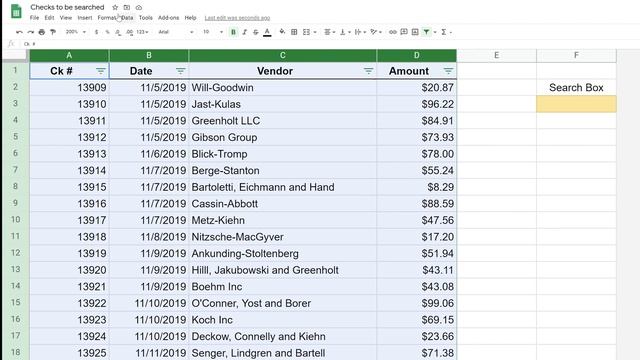This screenshot has height=360, width=640.
Task: Open the text color picker
Action: [x=267, y=32]
